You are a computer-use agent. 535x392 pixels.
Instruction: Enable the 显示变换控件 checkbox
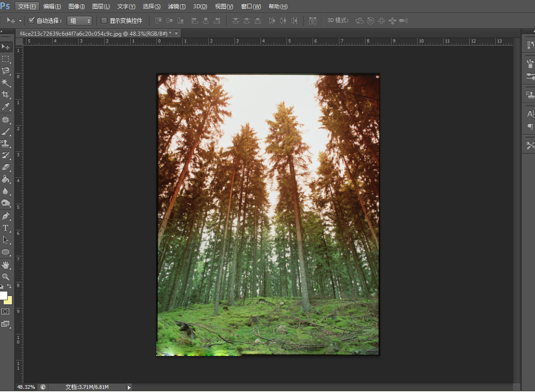[104, 21]
